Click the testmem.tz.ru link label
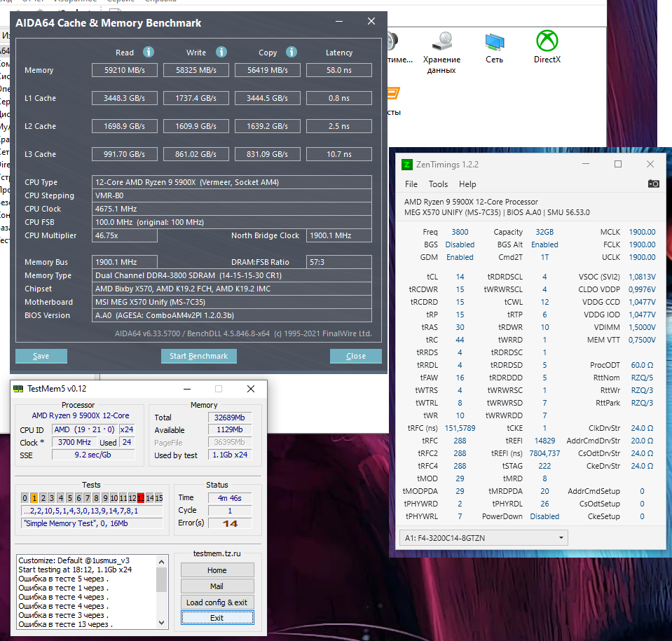The image size is (672, 641). [x=217, y=553]
